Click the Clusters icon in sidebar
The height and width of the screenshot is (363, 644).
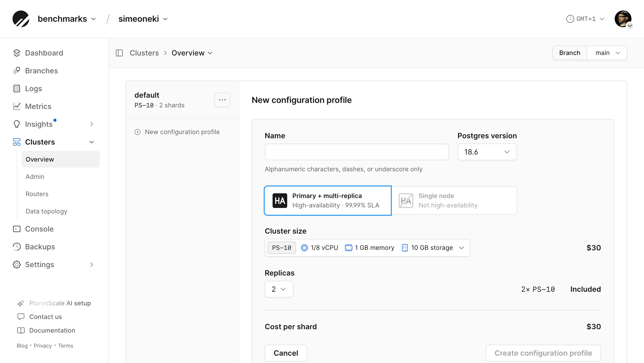[17, 142]
